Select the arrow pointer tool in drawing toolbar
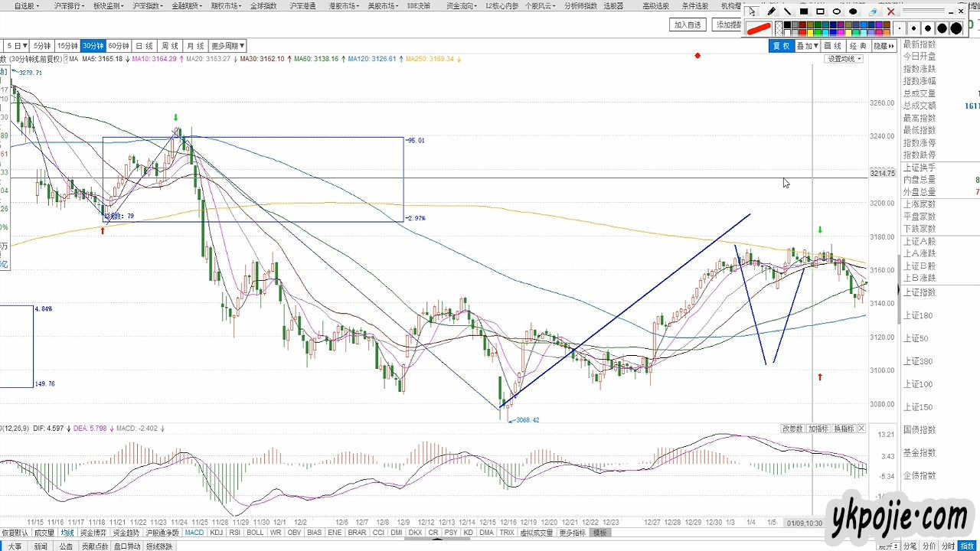The height and width of the screenshot is (551, 980). click(753, 11)
